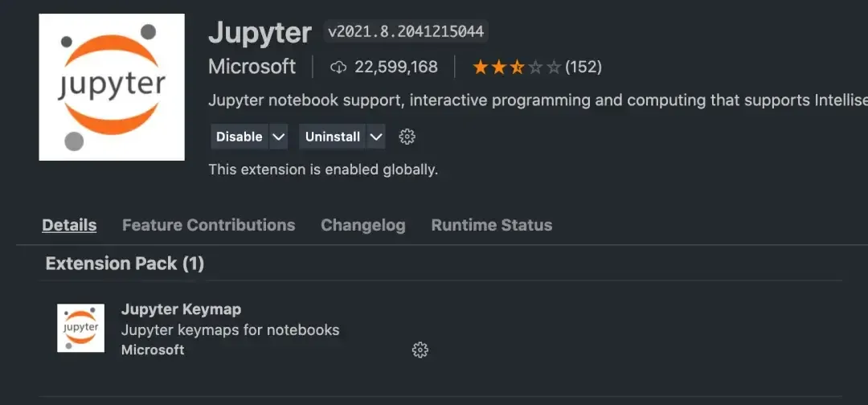
Task: Expand the Disable dropdown arrow
Action: click(279, 137)
